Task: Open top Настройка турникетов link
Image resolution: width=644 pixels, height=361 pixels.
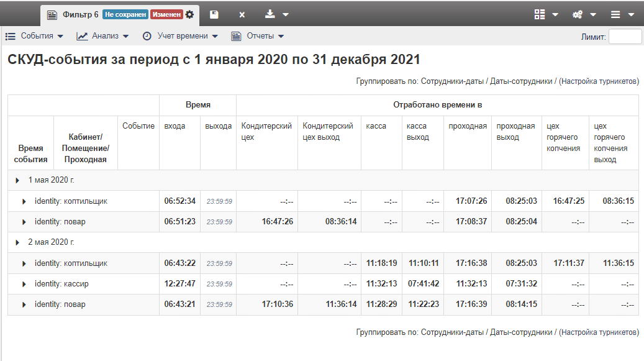Action: click(x=598, y=81)
